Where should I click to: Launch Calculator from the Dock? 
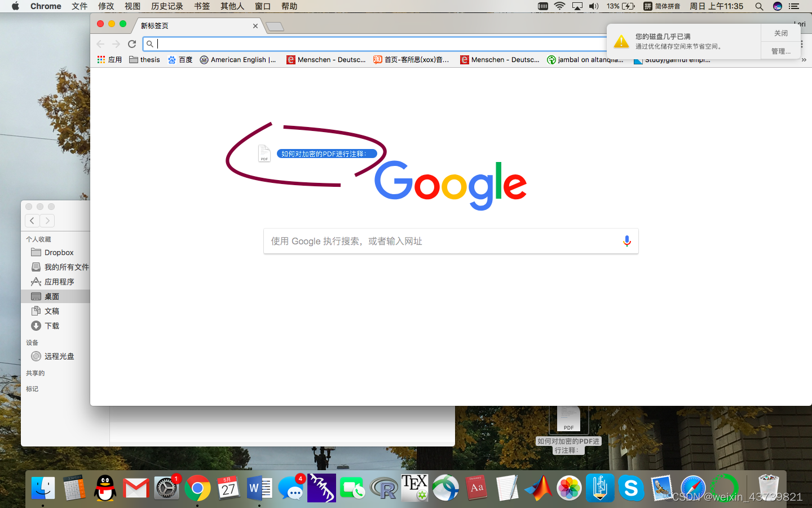[x=74, y=488]
